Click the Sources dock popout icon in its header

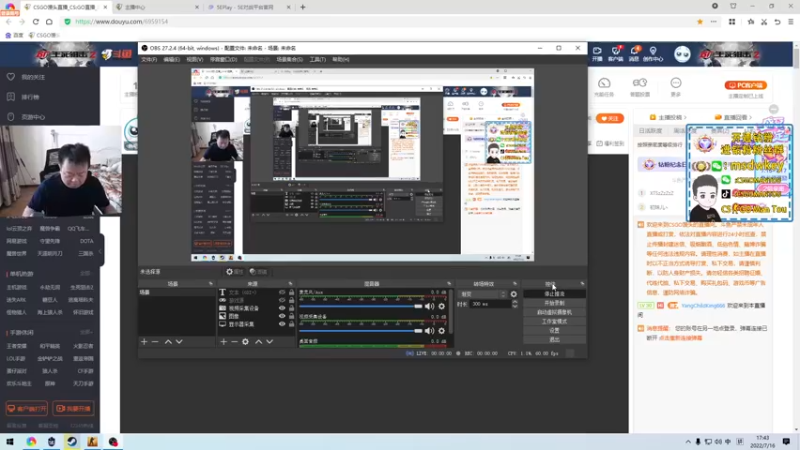click(x=290, y=284)
